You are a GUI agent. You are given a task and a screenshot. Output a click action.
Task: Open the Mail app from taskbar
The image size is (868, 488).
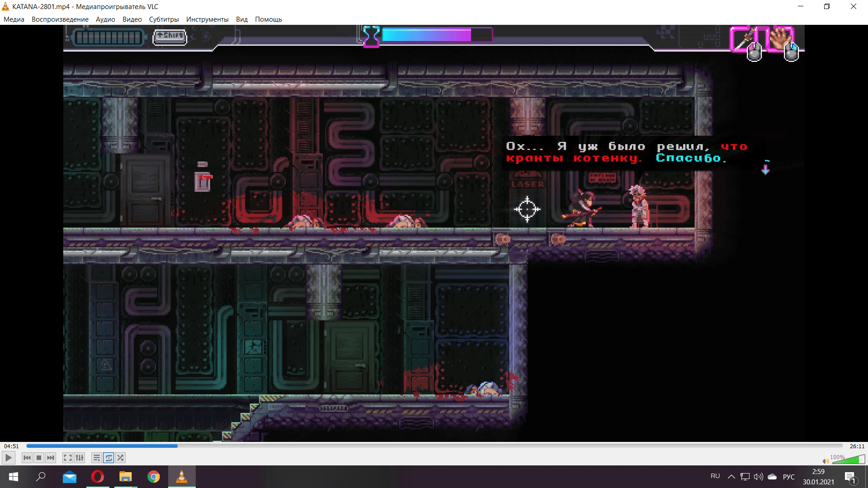click(x=70, y=477)
